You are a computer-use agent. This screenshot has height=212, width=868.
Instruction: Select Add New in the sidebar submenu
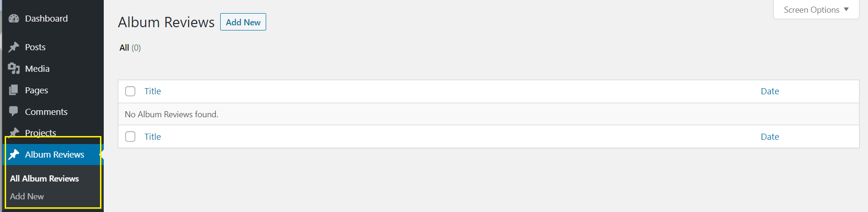(27, 196)
